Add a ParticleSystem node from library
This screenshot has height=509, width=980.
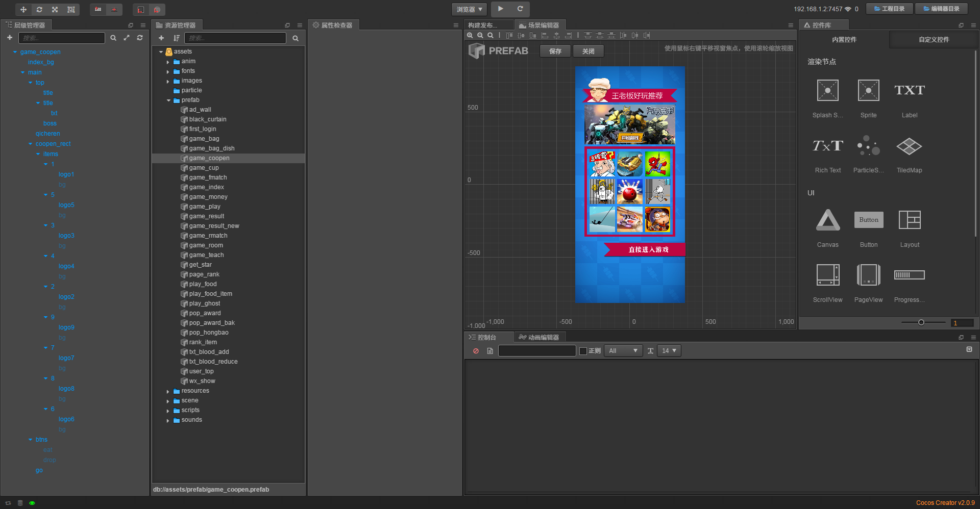(x=868, y=154)
